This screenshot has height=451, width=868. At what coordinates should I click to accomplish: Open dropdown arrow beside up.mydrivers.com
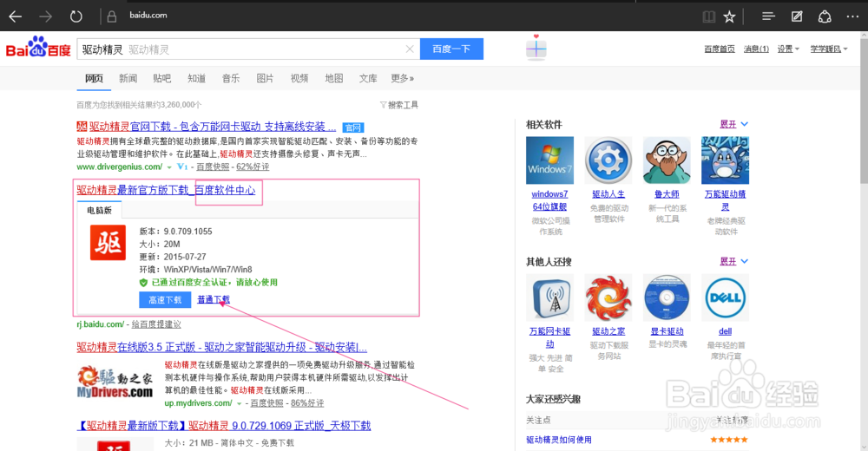click(240, 404)
